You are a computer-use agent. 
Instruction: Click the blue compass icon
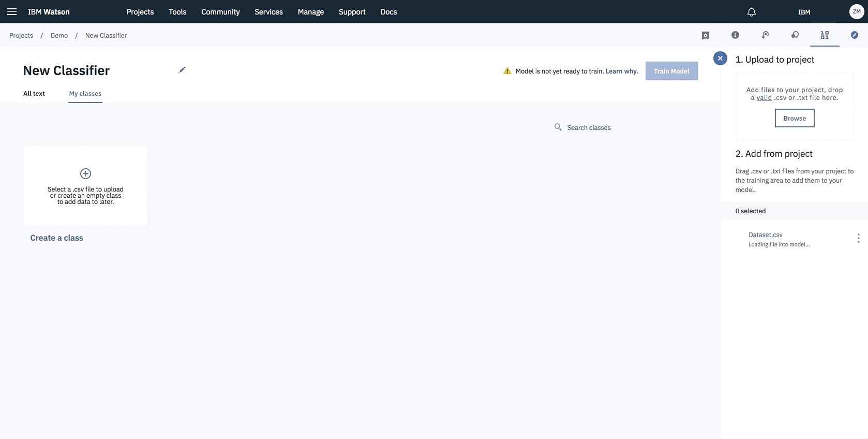pos(855,35)
